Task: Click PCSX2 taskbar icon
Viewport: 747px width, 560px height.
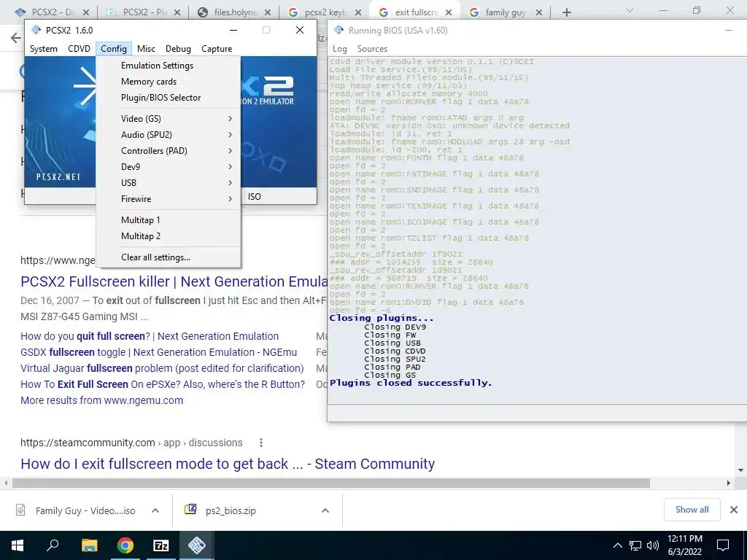Action: pos(197,545)
